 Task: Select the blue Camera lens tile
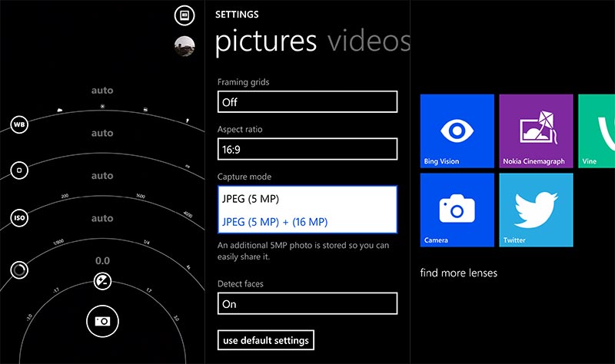457,209
